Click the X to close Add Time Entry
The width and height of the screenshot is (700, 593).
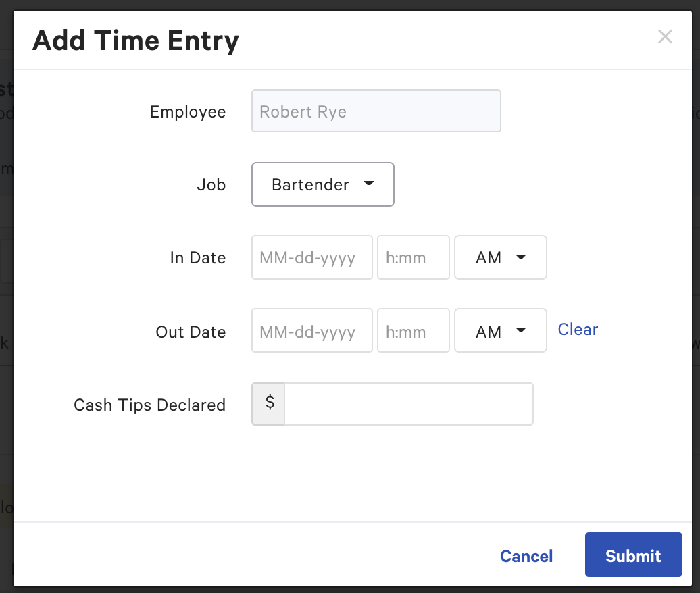tap(665, 37)
